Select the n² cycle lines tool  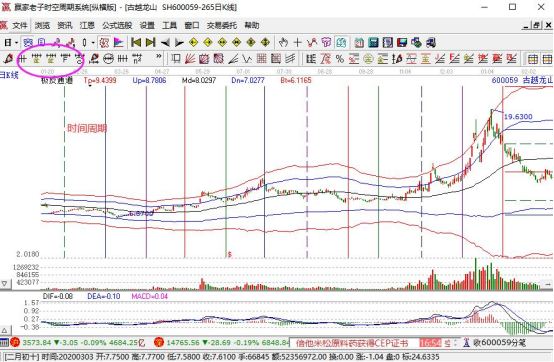137,59
